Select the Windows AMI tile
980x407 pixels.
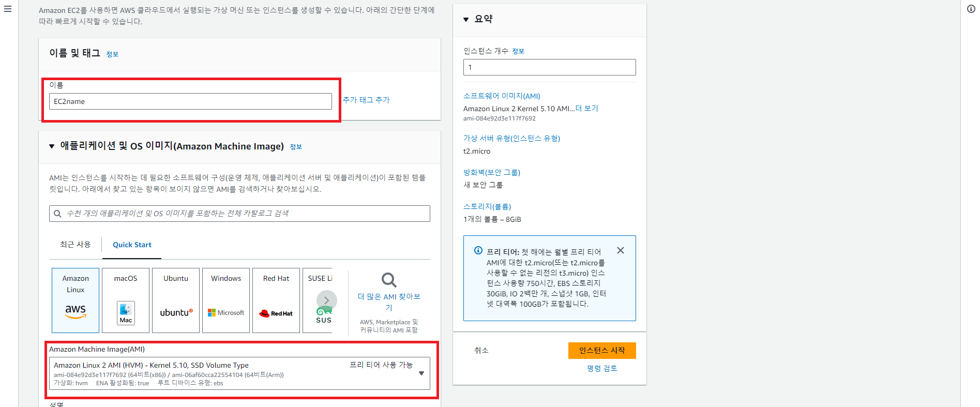pos(226,300)
